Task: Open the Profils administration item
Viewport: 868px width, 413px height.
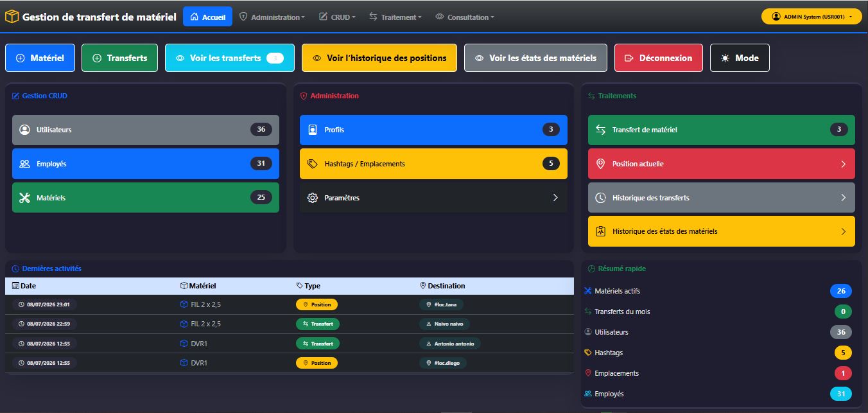Action: [x=433, y=130]
